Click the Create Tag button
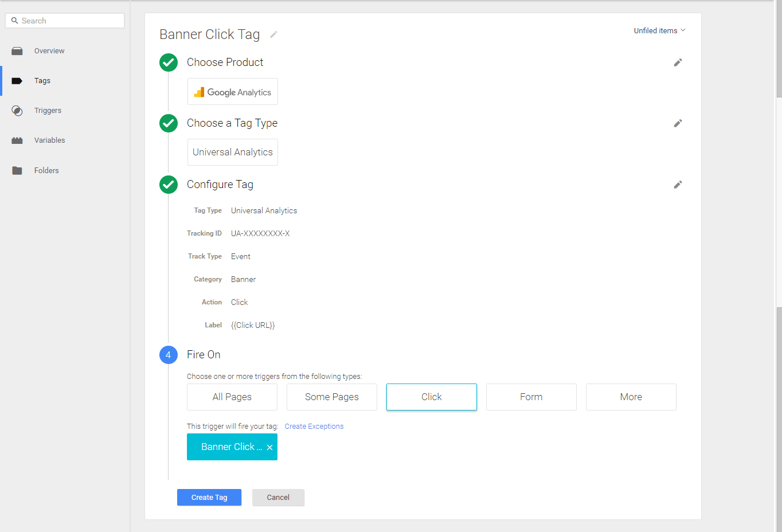 pos(209,497)
